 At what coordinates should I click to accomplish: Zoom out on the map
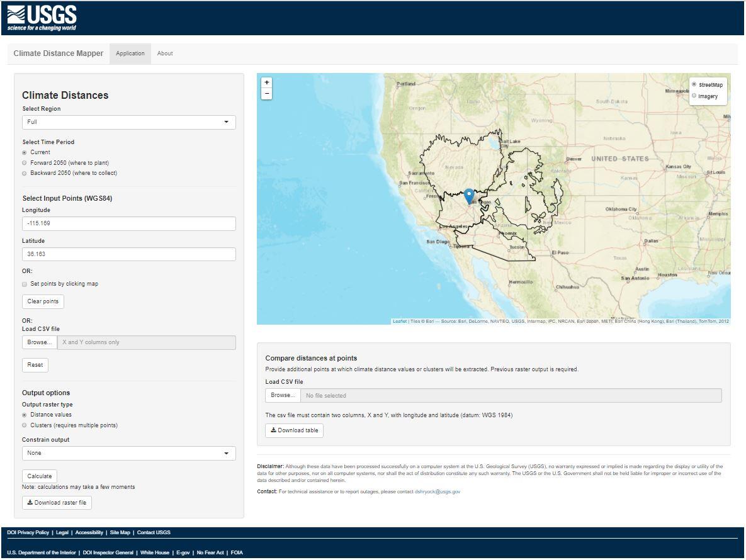click(x=267, y=94)
